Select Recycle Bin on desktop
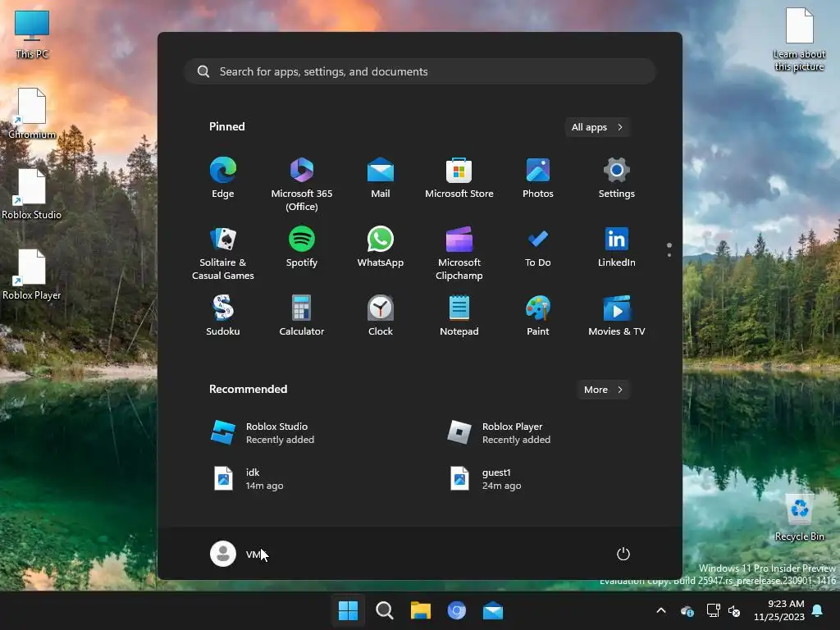840x630 pixels. coord(800,517)
